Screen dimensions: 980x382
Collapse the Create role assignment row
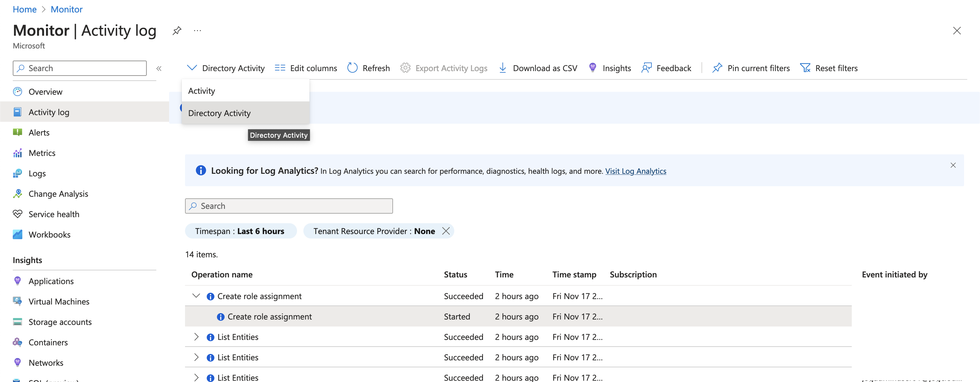click(196, 296)
